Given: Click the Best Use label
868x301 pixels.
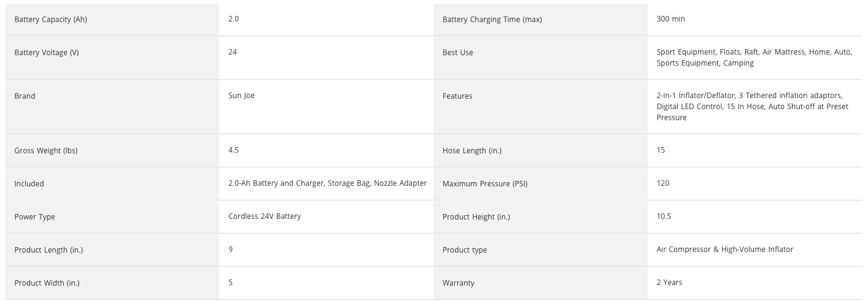Looking at the screenshot, I should click(x=458, y=53).
